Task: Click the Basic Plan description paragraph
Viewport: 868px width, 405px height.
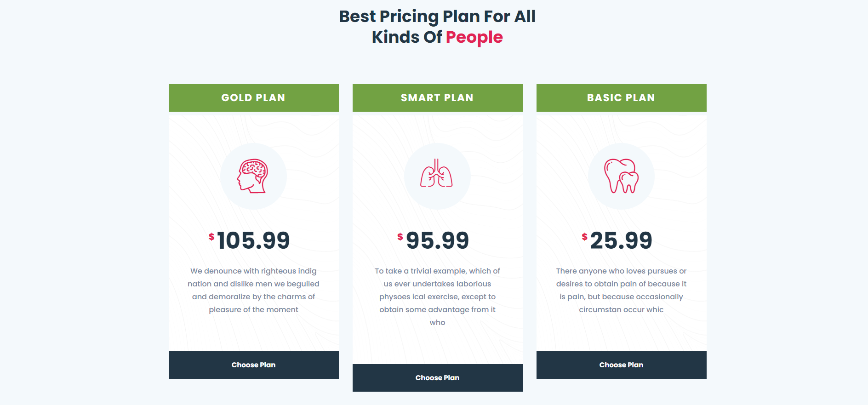Action: click(622, 290)
